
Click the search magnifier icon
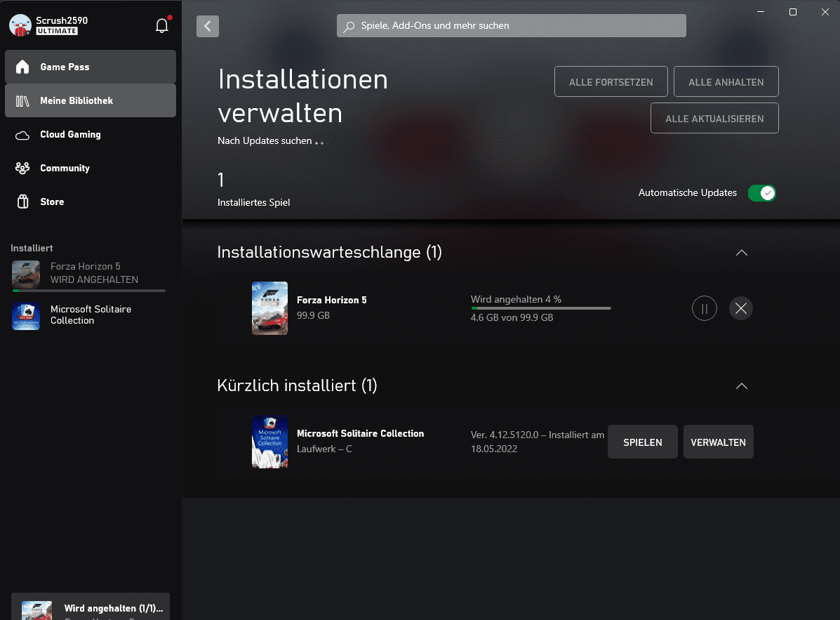pyautogui.click(x=349, y=26)
